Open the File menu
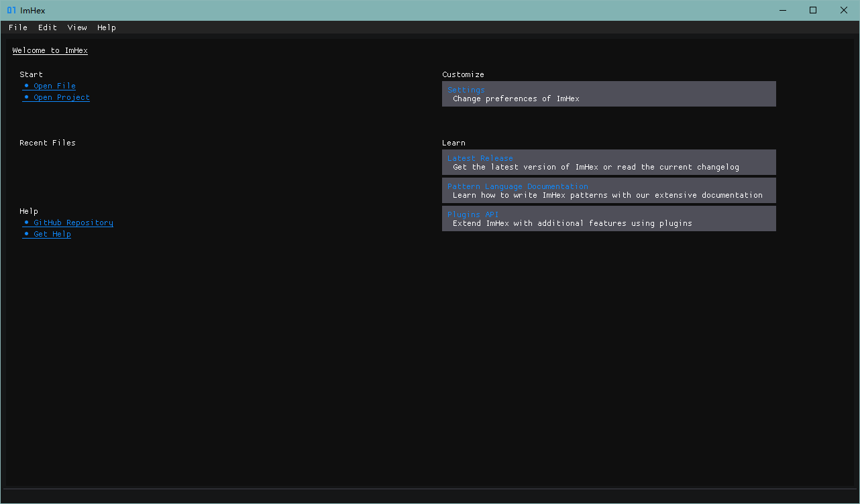The image size is (860, 504). tap(18, 27)
